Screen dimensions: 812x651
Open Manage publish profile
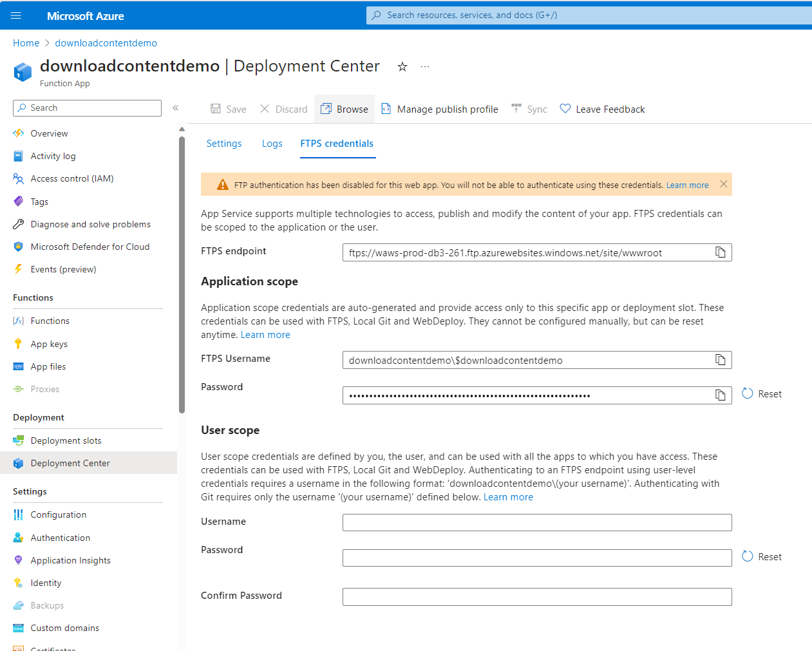[x=440, y=109]
